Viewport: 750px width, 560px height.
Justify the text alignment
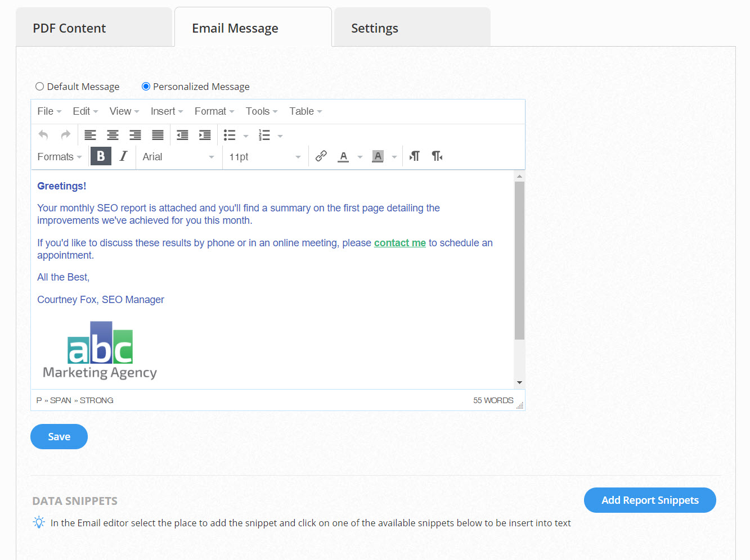(x=158, y=135)
